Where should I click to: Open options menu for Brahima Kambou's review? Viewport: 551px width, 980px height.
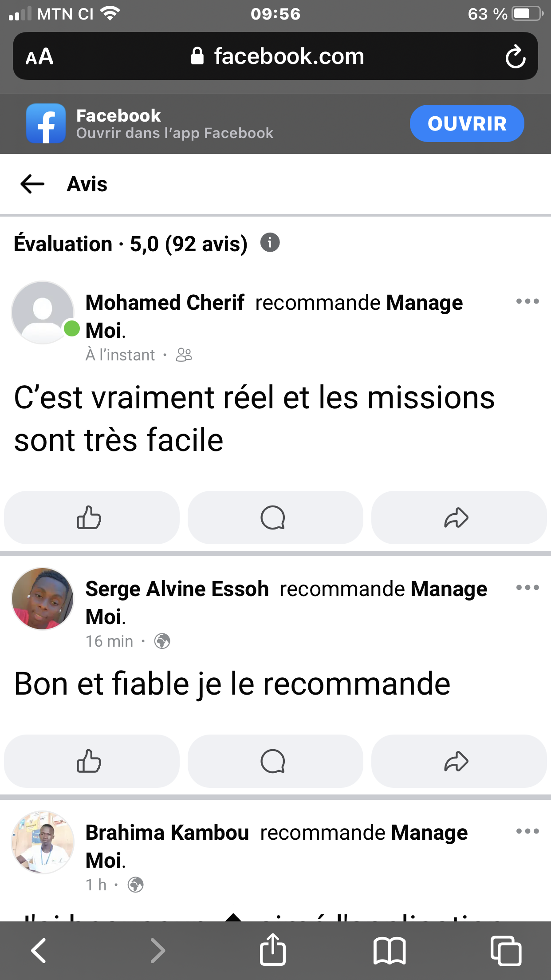(527, 831)
